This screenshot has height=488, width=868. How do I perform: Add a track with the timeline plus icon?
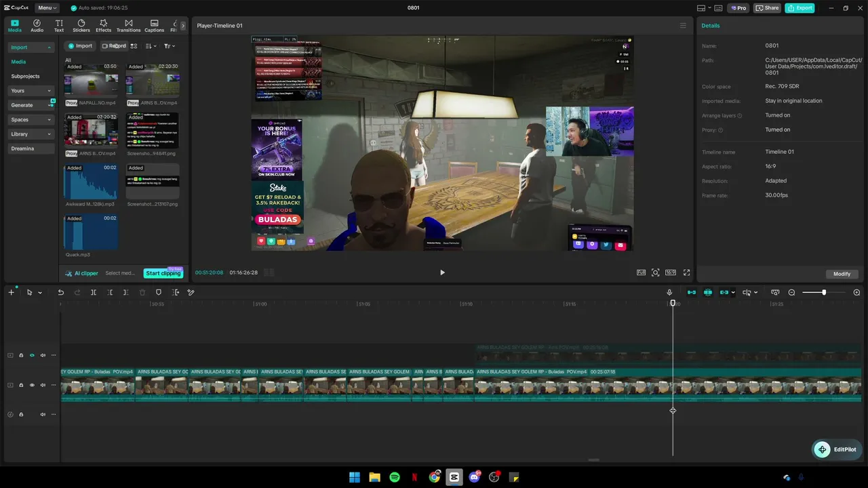coord(11,292)
